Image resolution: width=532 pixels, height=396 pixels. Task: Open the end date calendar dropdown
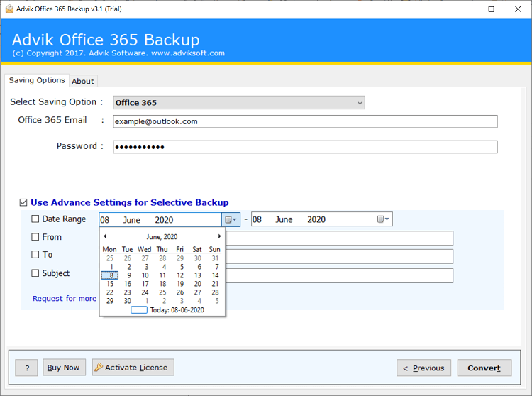(x=383, y=219)
